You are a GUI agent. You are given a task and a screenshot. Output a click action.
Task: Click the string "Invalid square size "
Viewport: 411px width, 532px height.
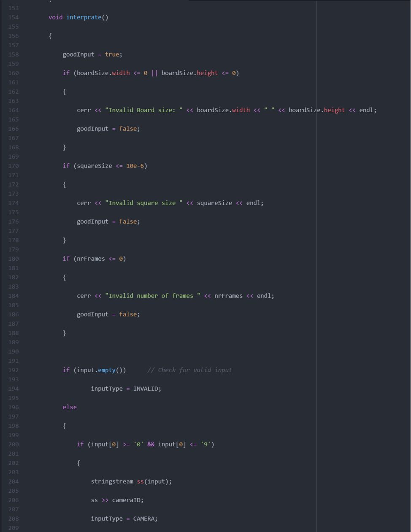(144, 203)
